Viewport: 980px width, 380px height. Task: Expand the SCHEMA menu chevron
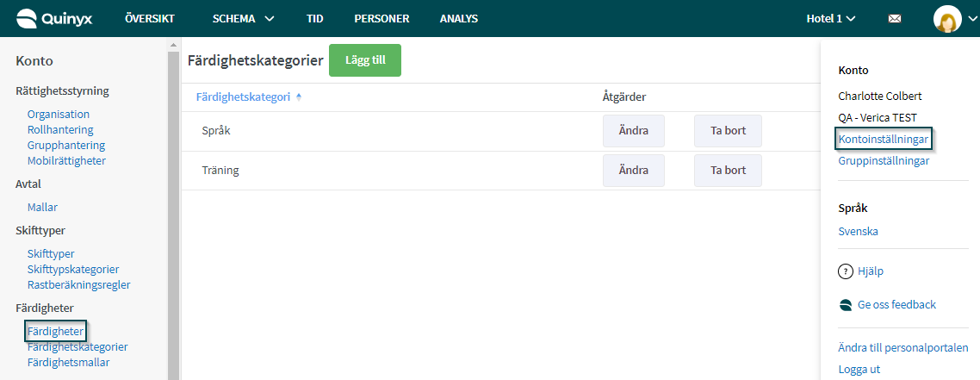270,19
